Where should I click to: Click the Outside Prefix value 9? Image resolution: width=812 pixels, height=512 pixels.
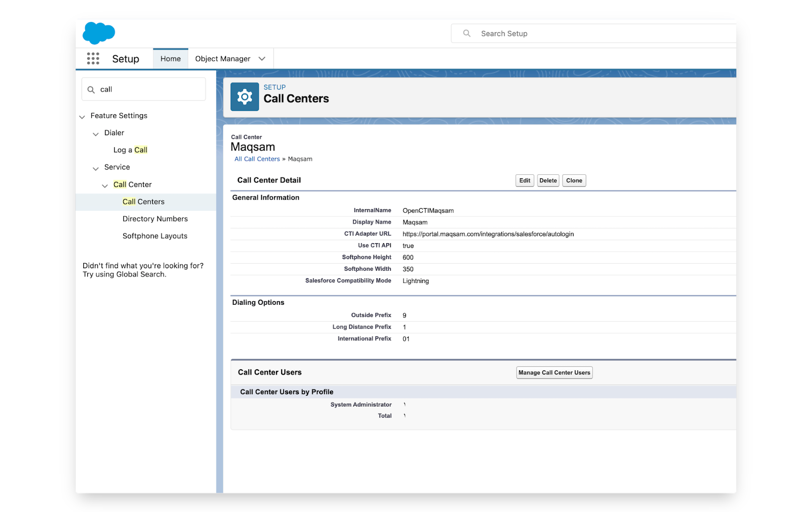tap(404, 315)
